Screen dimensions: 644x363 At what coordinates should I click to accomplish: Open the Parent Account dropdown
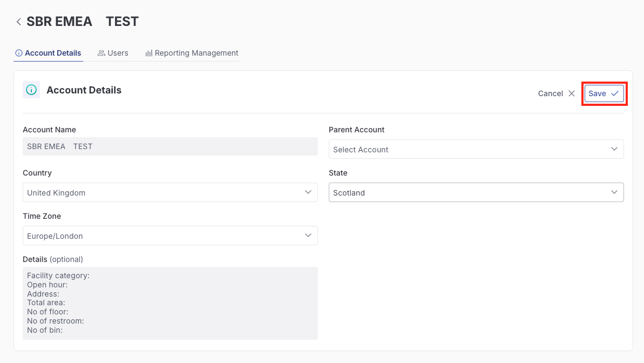[476, 149]
